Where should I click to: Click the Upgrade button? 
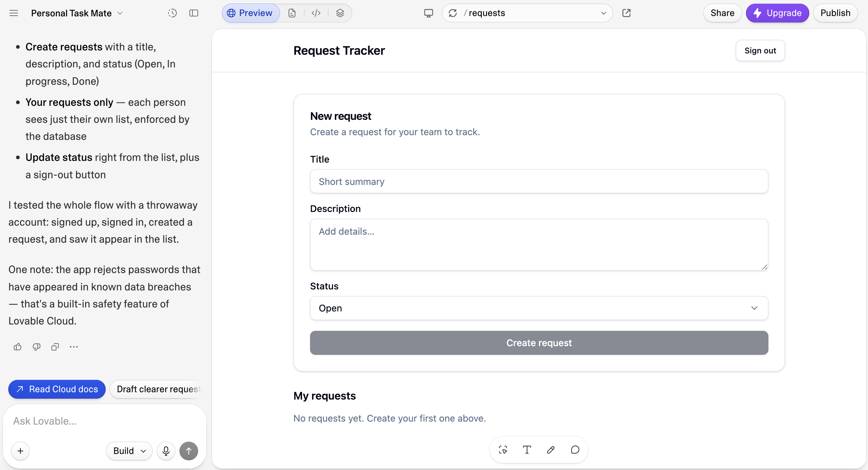pyautogui.click(x=777, y=13)
